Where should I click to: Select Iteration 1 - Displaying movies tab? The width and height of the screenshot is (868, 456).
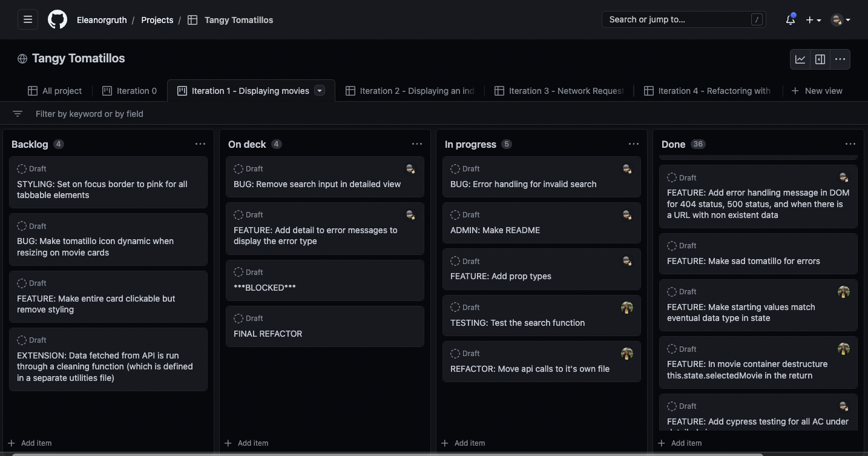pos(251,91)
